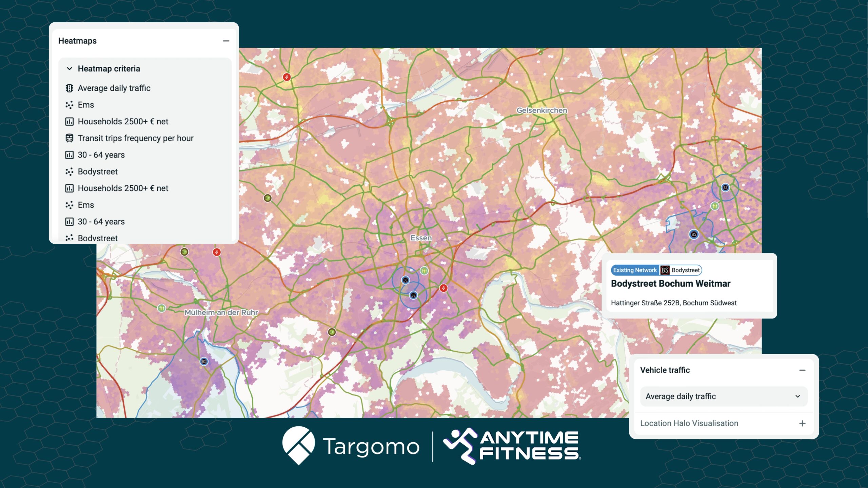Select the first 30 - 64 years row
Screen dimensions: 868x488
pos(145,155)
